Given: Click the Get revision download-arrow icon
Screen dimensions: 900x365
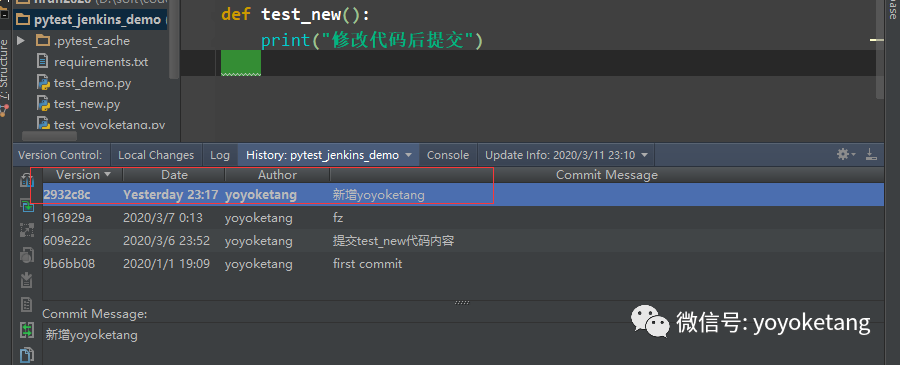Looking at the screenshot, I should click(x=27, y=279).
